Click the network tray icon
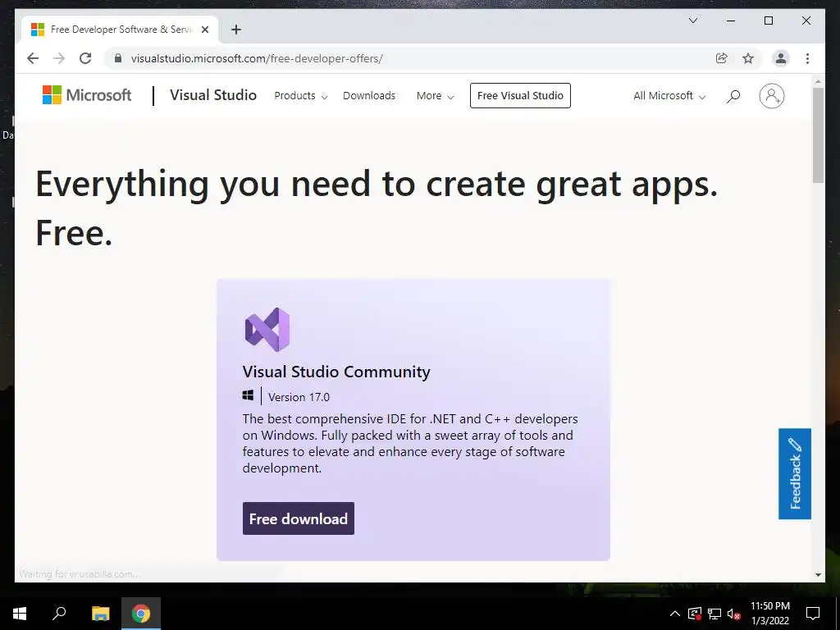 coord(714,614)
